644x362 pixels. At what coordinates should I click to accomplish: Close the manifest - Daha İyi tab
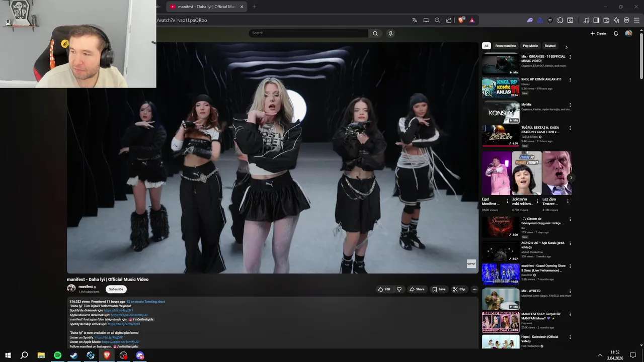click(242, 7)
